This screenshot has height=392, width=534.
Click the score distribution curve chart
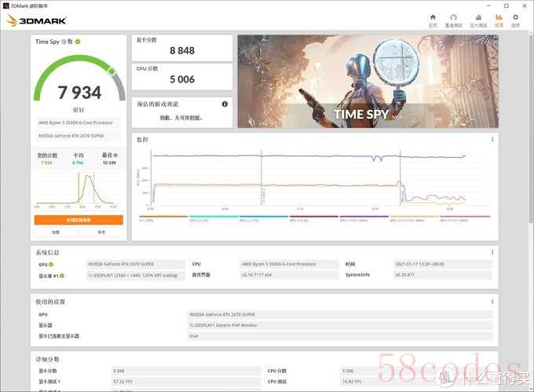(77, 189)
